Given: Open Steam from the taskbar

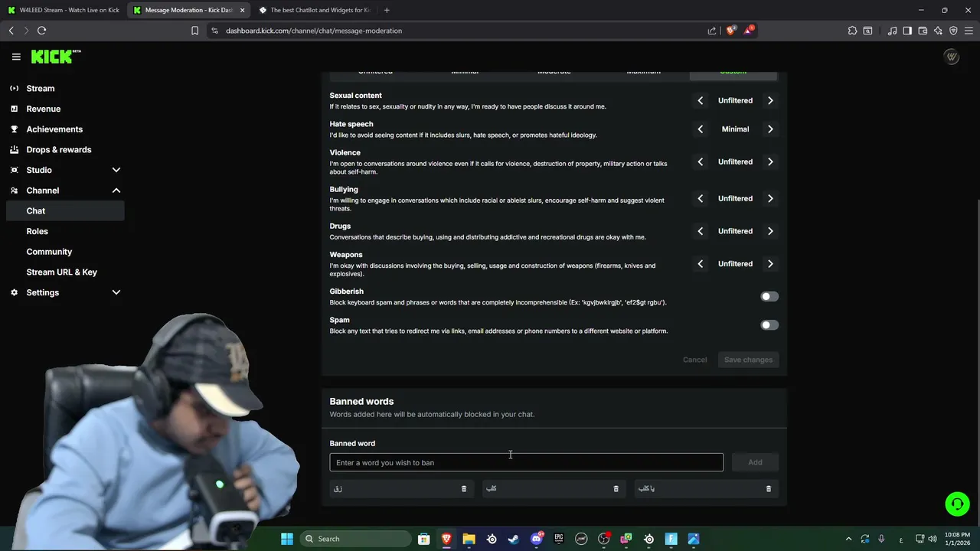Looking at the screenshot, I should pos(514,539).
